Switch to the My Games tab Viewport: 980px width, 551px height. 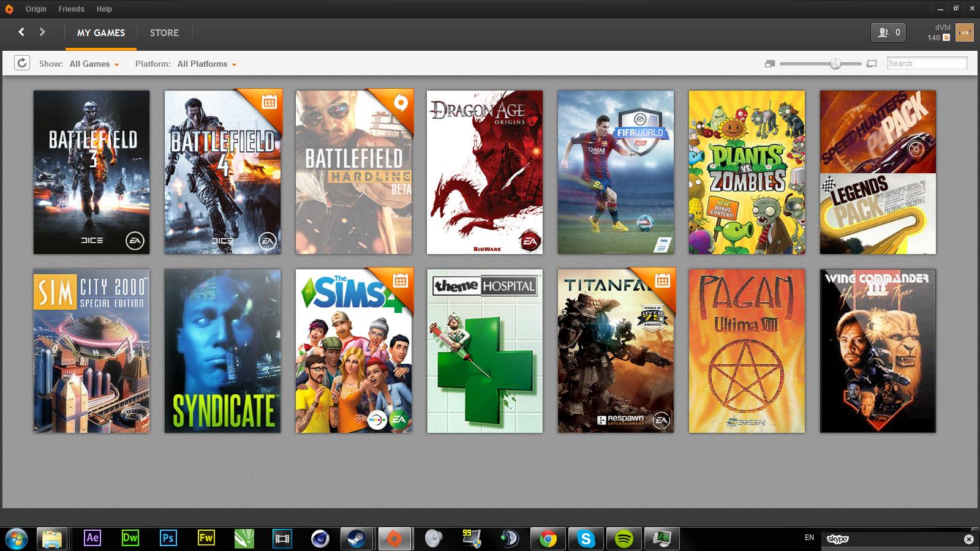pos(101,33)
